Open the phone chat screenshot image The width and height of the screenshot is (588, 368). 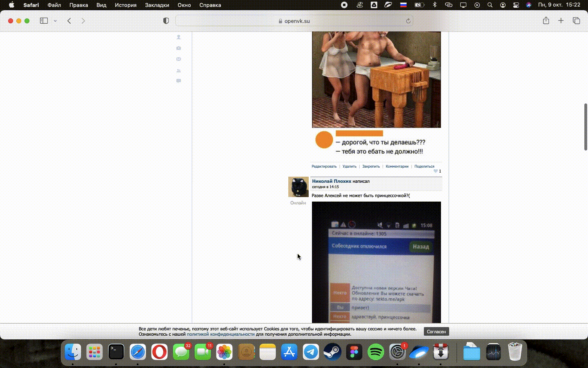pyautogui.click(x=376, y=263)
